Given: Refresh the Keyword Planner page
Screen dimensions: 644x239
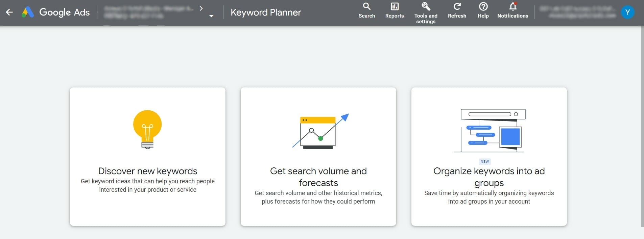Looking at the screenshot, I should [457, 10].
